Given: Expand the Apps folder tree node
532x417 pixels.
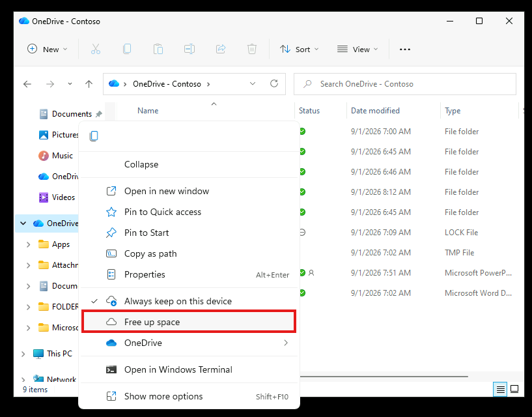Looking at the screenshot, I should [x=29, y=244].
